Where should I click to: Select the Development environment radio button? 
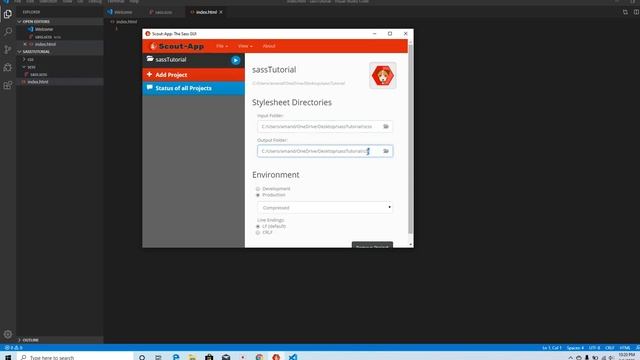258,189
